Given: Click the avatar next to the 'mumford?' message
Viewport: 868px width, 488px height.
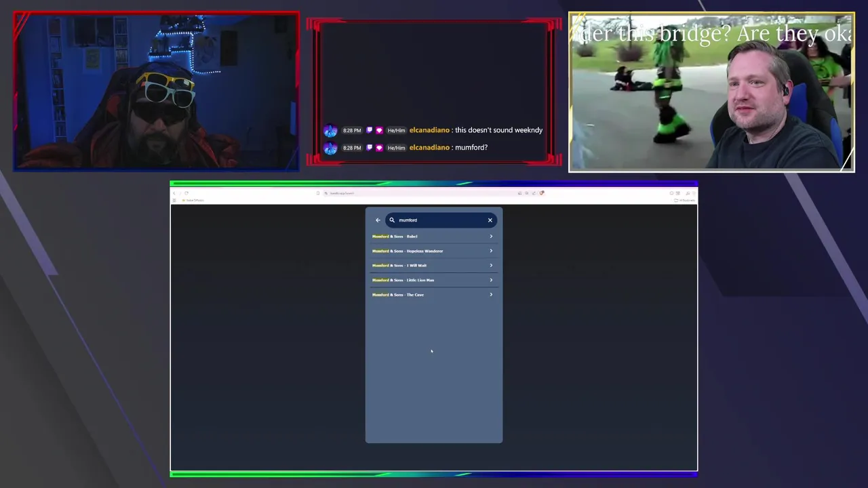Looking at the screenshot, I should coord(330,148).
